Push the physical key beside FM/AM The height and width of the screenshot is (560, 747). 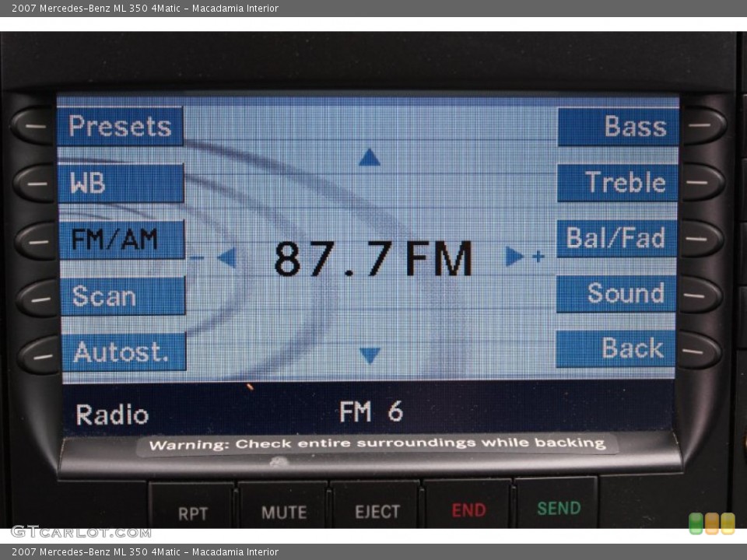37,241
